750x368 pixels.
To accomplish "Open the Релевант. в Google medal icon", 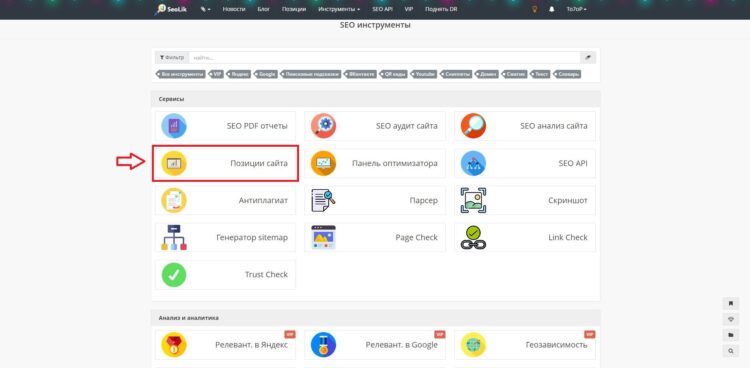I will coord(323,345).
